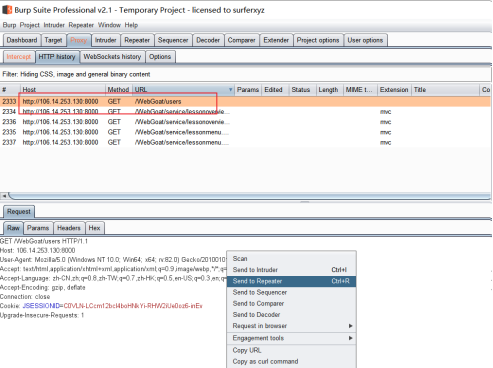Sort by the # column header
Viewport: 493px width, 368px height.
10,90
